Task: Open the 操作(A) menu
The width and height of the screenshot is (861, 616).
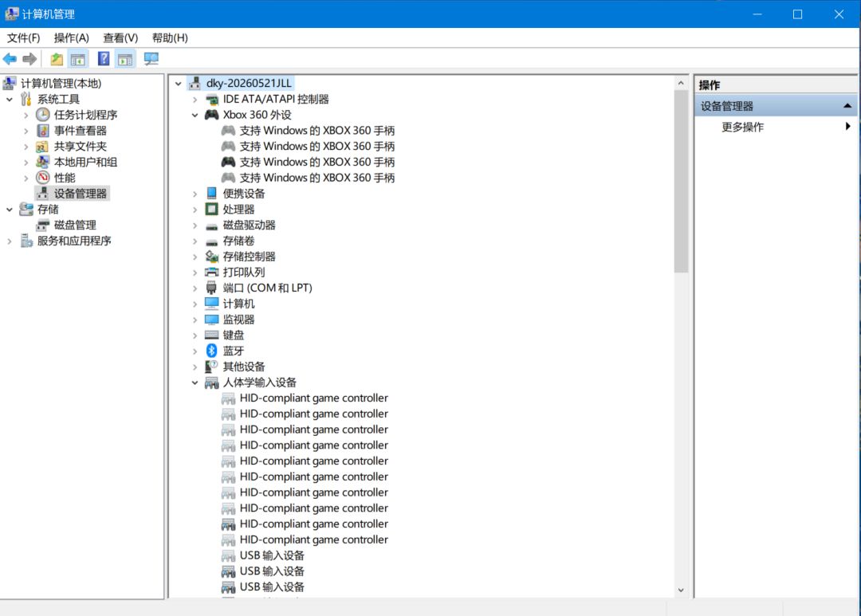Action: tap(72, 38)
